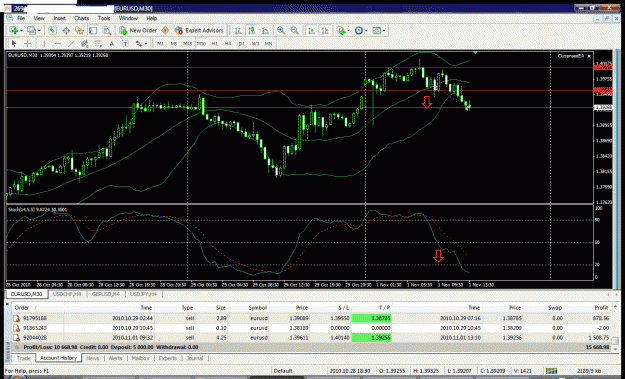The width and height of the screenshot is (625, 379).
Task: Open the Window menu
Action: [x=128, y=18]
